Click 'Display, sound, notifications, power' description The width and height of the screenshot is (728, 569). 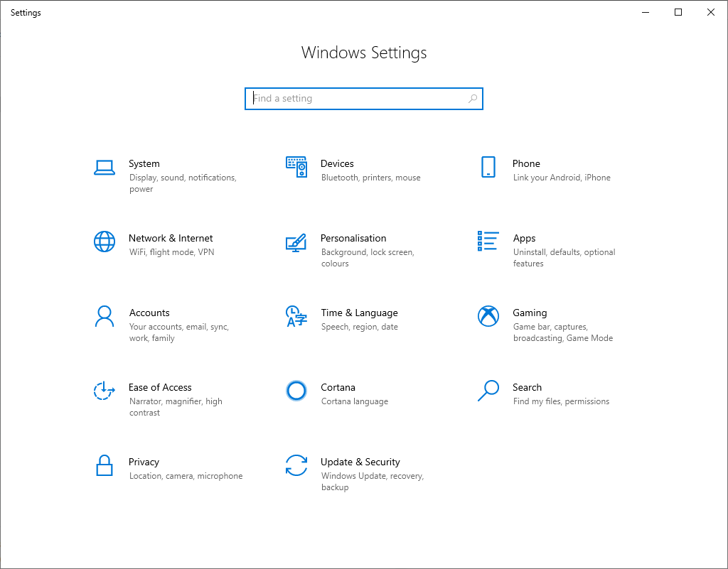[x=183, y=183]
